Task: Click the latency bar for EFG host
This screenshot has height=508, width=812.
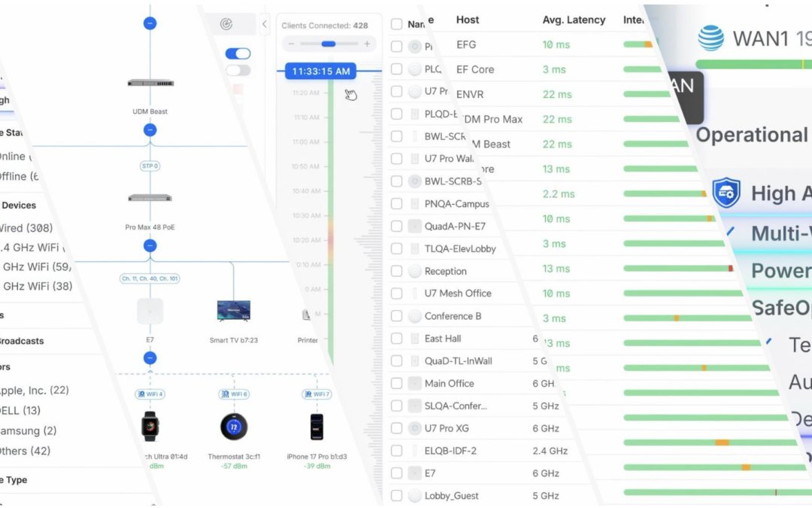Action: 638,44
